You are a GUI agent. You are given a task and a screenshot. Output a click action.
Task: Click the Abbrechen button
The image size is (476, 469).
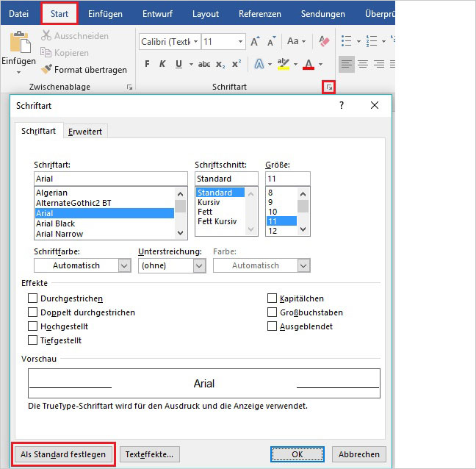tap(358, 454)
